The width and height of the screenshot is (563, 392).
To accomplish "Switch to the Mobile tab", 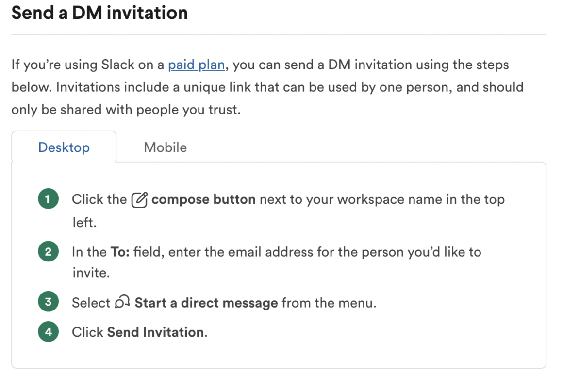I will point(165,147).
